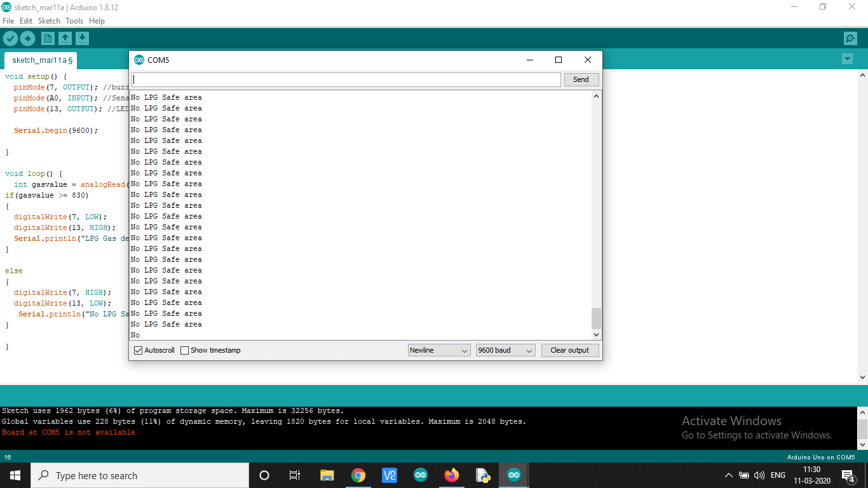Click the 'Global variables use 228 bytes' line
Screen dimensions: 868x488
pos(264,421)
